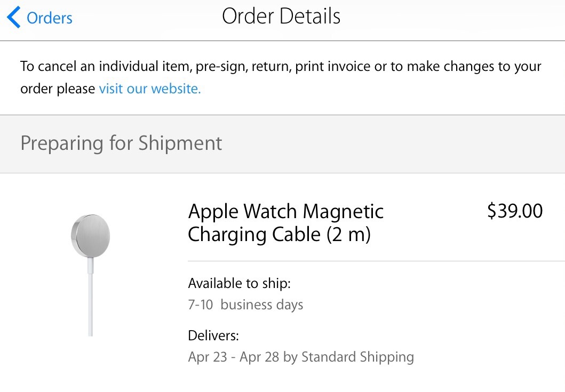The height and width of the screenshot is (392, 565).
Task: Tap the Available to ship label
Action: pyautogui.click(x=239, y=284)
